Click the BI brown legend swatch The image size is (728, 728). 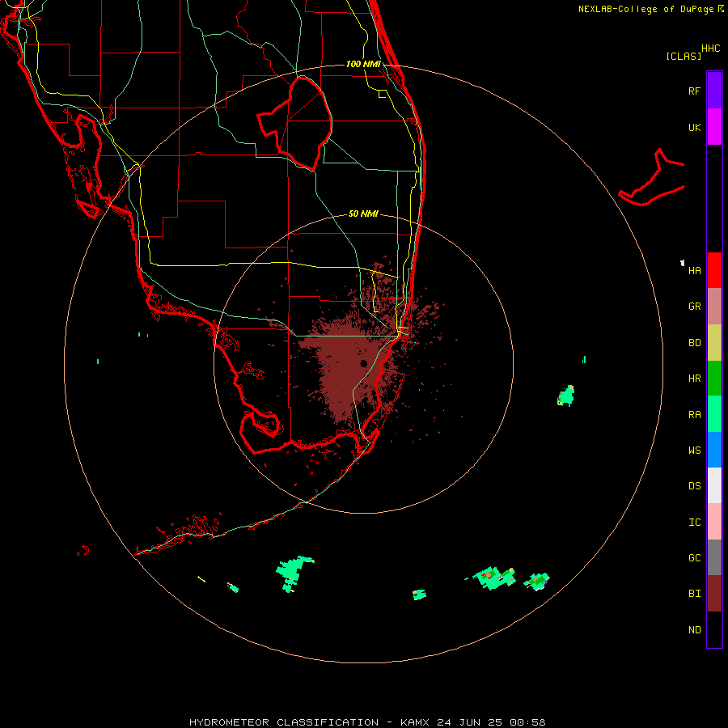(714, 594)
